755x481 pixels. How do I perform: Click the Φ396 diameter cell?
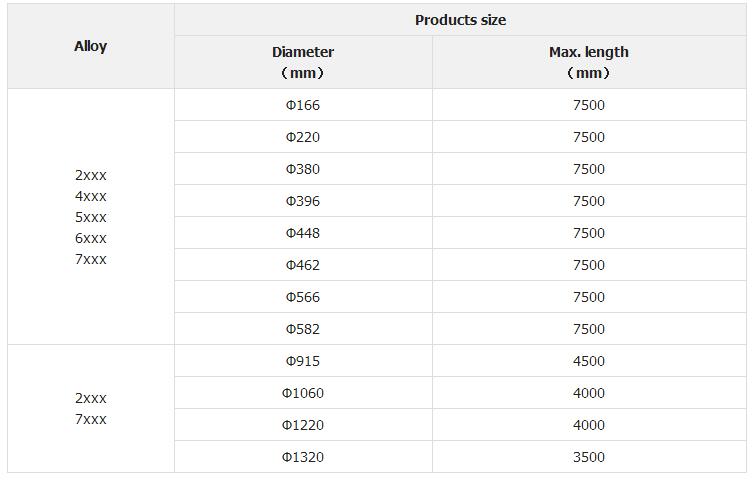(303, 201)
